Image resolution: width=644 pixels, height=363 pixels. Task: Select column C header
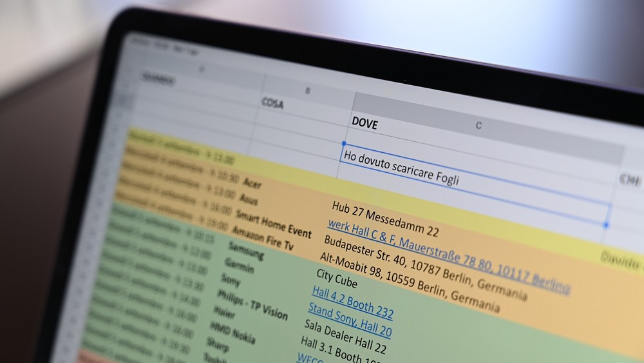(479, 125)
